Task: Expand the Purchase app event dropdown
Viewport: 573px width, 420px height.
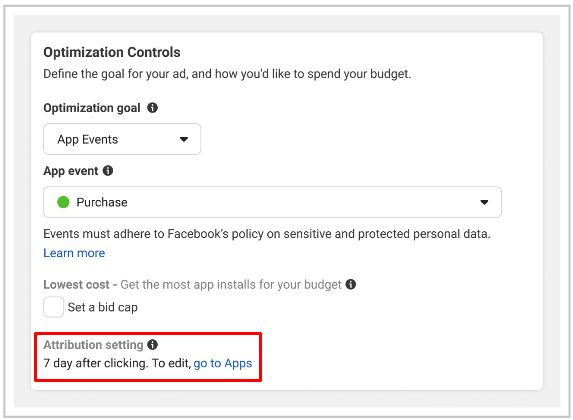Action: pos(272,202)
